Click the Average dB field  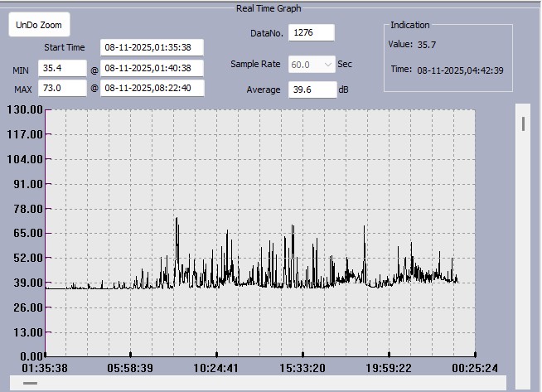[x=312, y=90]
